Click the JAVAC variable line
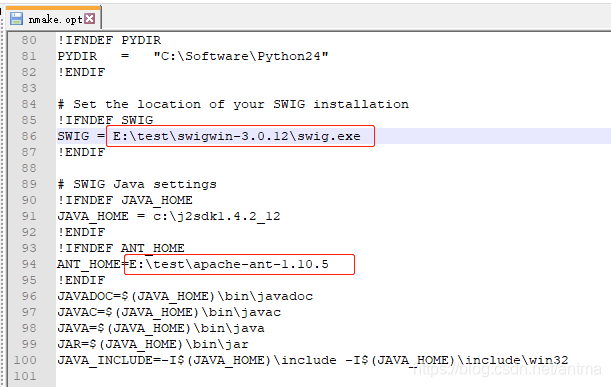The height and width of the screenshot is (387, 611). pyautogui.click(x=169, y=312)
